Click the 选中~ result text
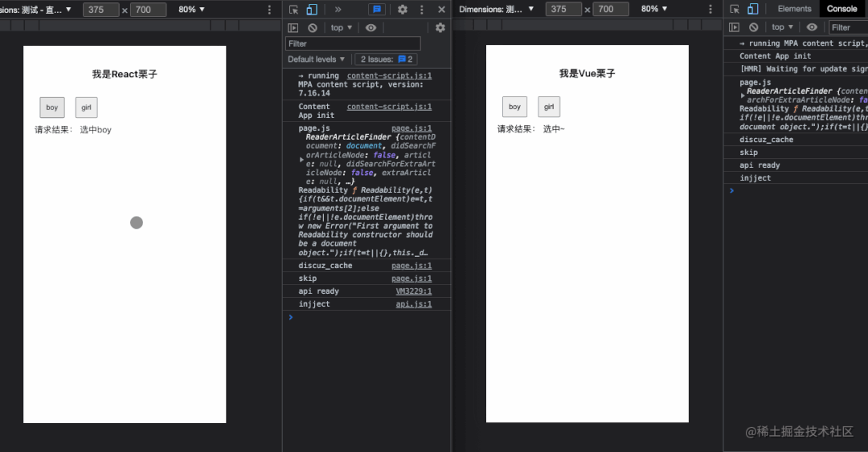This screenshot has width=868, height=452. coord(554,129)
